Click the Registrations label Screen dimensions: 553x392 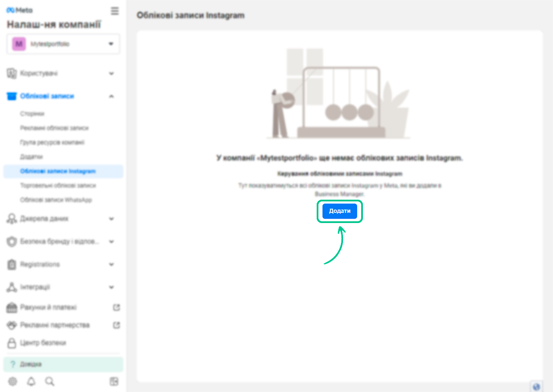40,264
